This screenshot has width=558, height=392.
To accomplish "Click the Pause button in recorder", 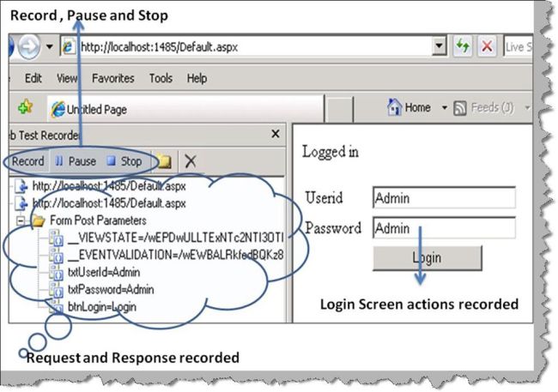I will 76,161.
